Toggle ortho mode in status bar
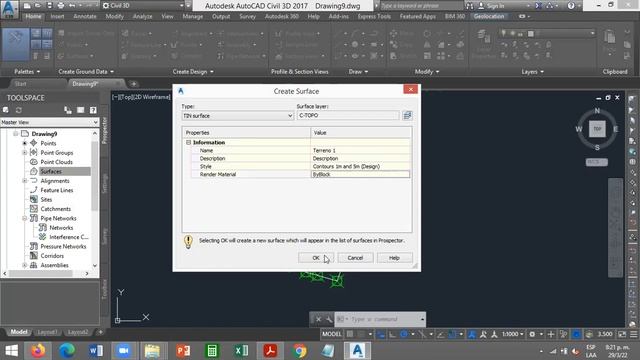The image size is (640, 360). [392, 334]
